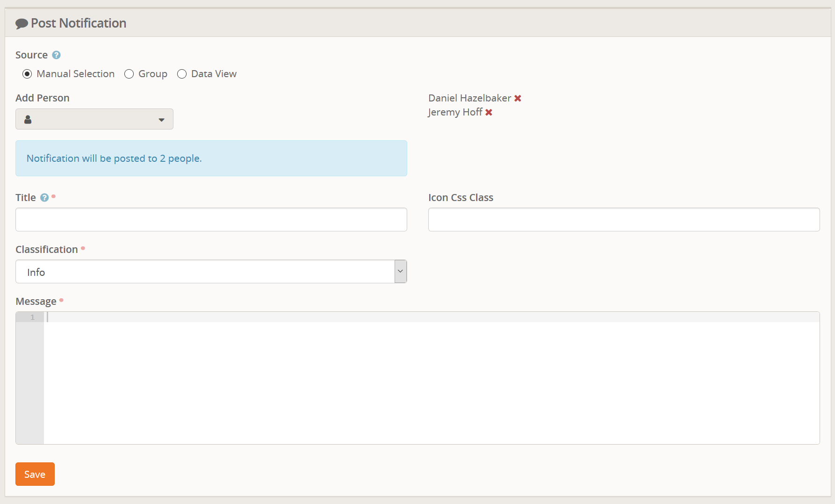
Task: Open the Classification dropdown showing Info
Action: click(x=211, y=272)
